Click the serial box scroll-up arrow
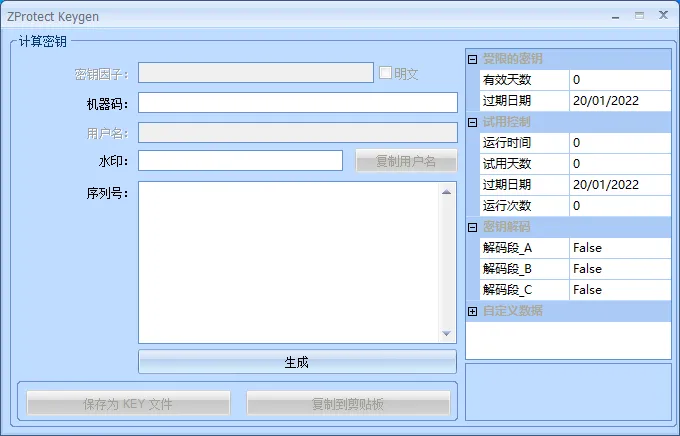 (447, 192)
